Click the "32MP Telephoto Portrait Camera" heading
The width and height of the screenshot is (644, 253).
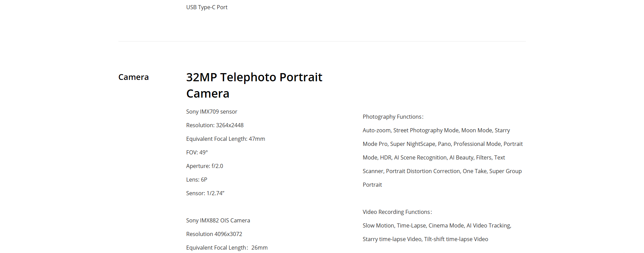(254, 85)
